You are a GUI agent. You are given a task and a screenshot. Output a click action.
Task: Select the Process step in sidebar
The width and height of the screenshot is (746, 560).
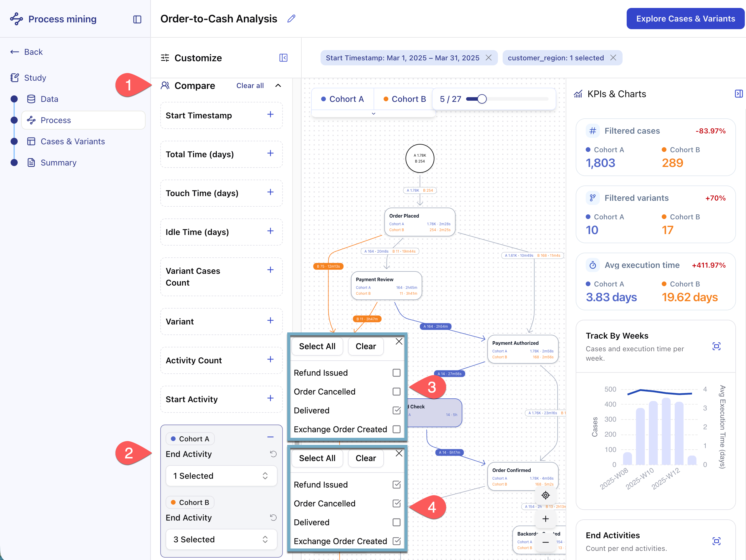tap(83, 120)
